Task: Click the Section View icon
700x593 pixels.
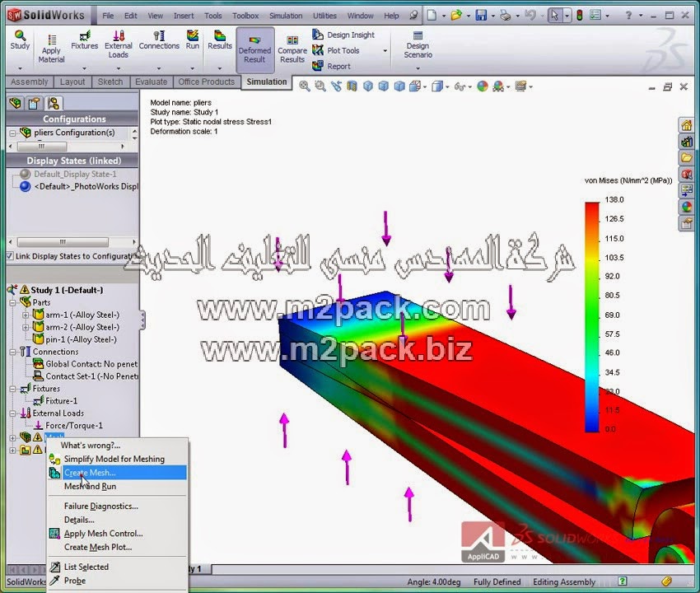Action: 352,86
